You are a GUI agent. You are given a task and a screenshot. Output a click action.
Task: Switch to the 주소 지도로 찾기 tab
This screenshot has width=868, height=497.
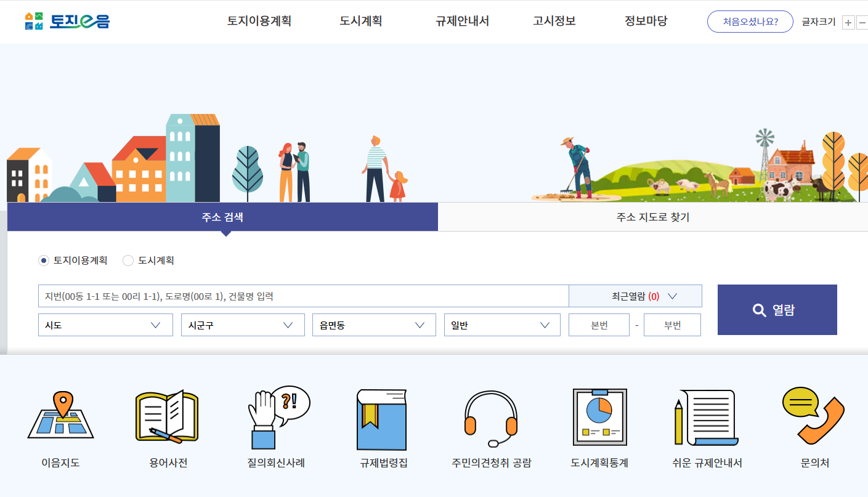653,217
